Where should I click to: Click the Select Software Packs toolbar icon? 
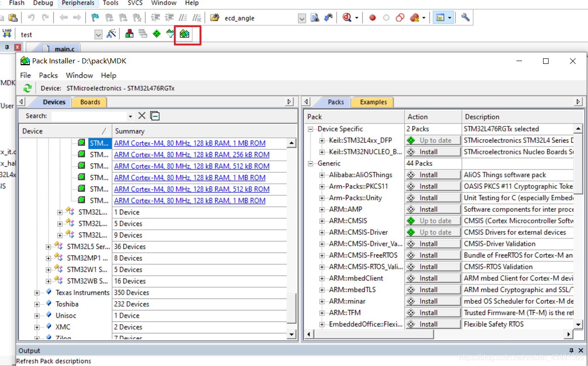[170, 34]
